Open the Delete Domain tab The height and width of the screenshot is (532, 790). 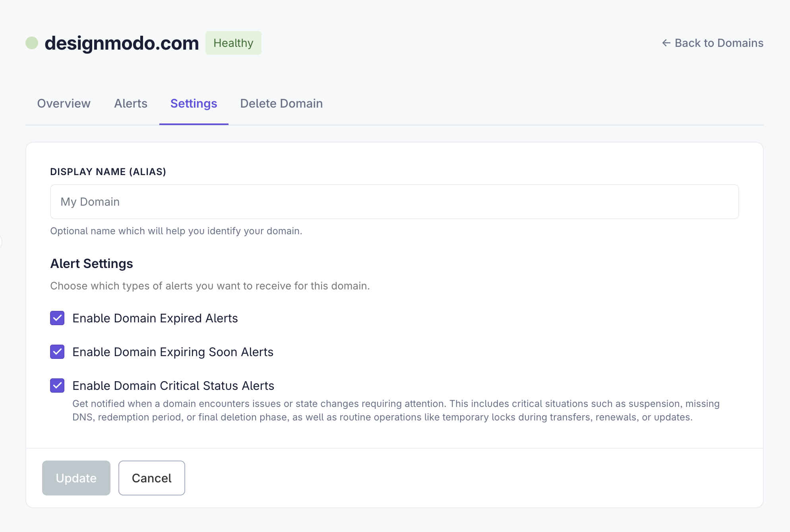281,104
